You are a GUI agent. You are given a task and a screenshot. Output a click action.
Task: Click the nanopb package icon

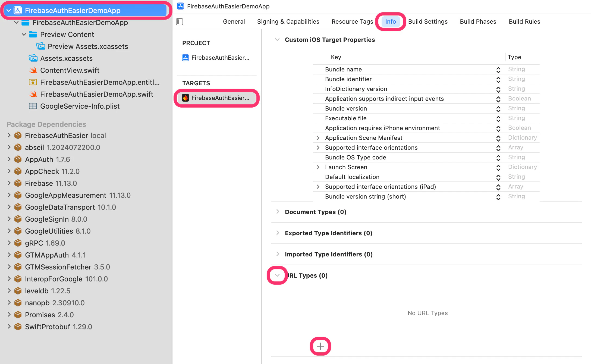point(18,303)
